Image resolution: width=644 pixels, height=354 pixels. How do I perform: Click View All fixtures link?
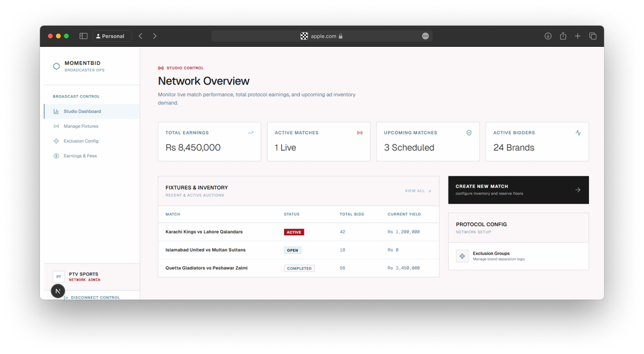pyautogui.click(x=418, y=191)
